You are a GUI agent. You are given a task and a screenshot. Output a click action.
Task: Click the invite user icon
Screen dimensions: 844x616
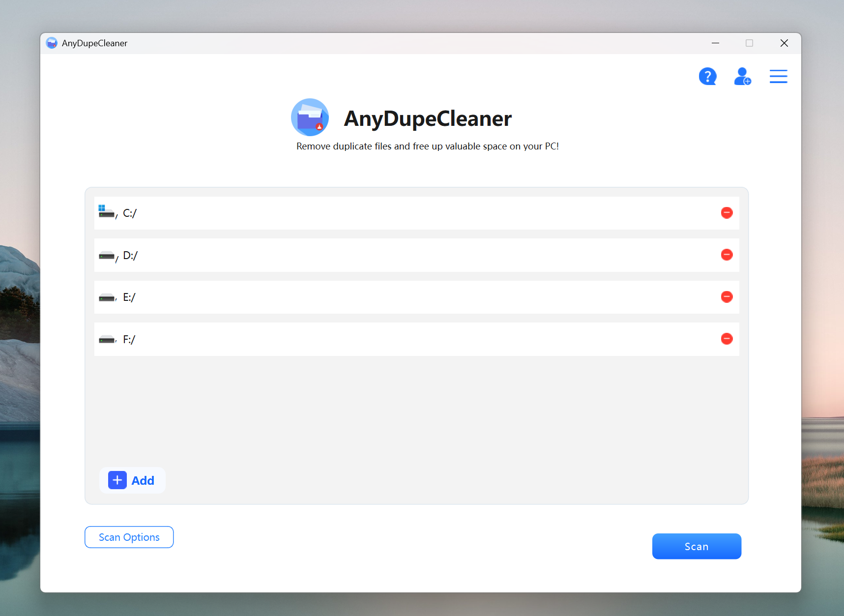742,76
